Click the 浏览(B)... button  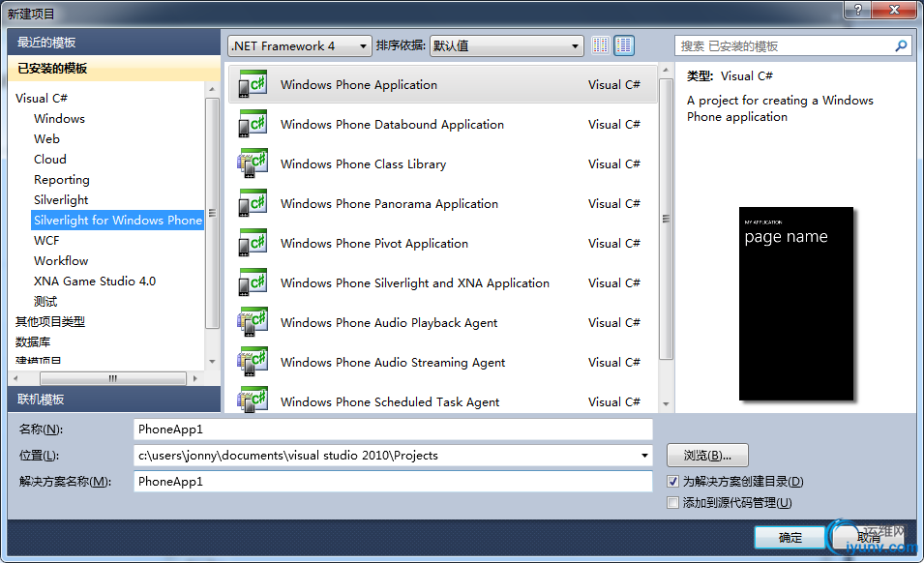pyautogui.click(x=707, y=456)
